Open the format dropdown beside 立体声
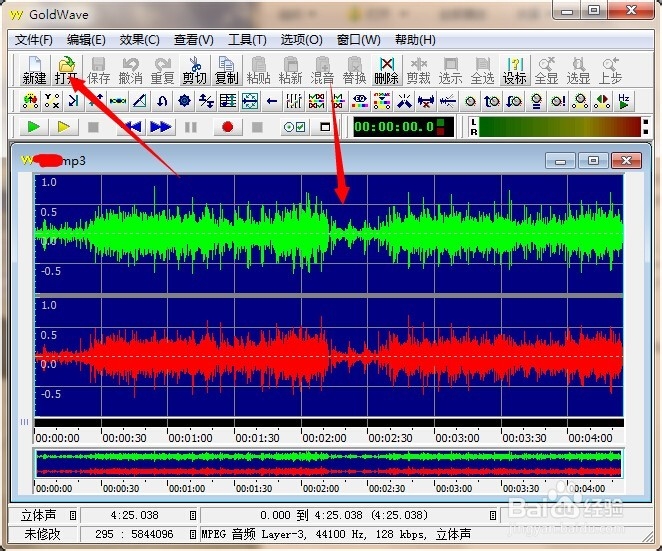This screenshot has width=662, height=551. (x=73, y=516)
